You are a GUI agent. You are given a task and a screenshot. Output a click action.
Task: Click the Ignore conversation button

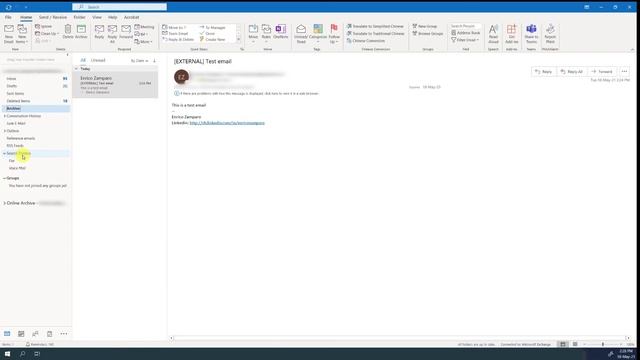coord(44,27)
